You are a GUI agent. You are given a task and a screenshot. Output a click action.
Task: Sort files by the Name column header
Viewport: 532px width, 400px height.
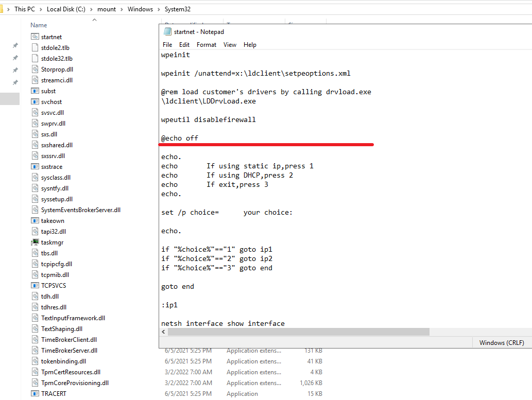coord(39,25)
